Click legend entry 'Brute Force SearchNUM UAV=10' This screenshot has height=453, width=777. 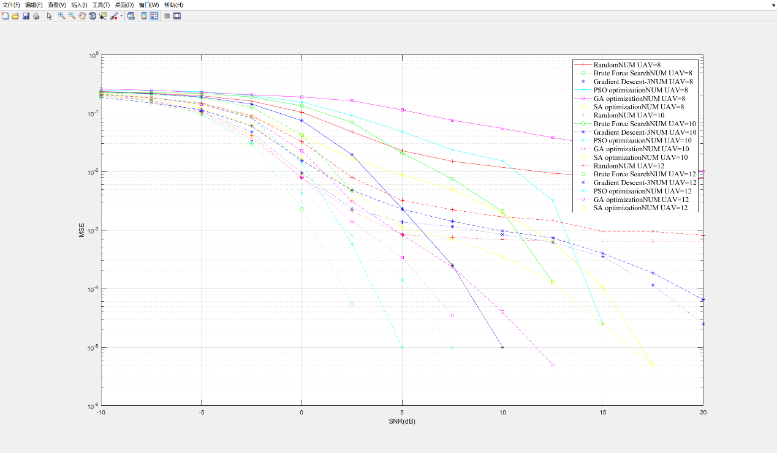[x=645, y=124]
